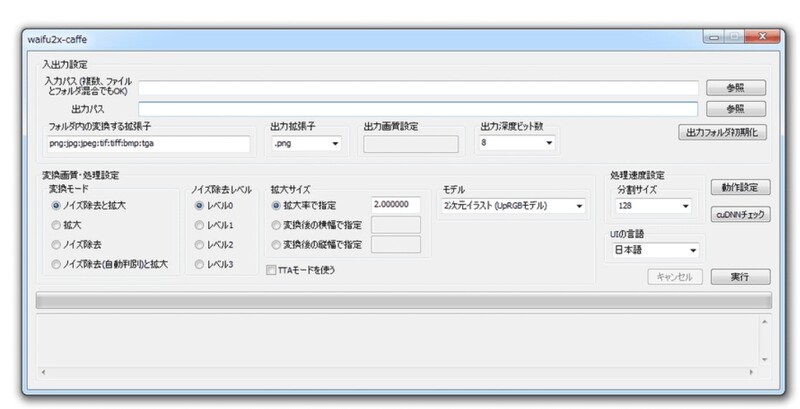This screenshot has width=800, height=409.
Task: Focus the 入力パス input field
Action: 418,88
